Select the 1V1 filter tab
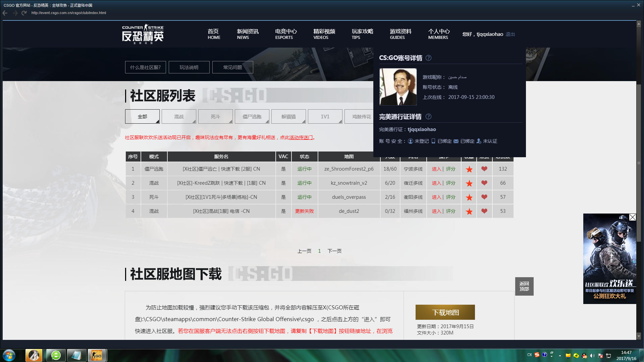The width and height of the screenshot is (644, 362). 325,117
